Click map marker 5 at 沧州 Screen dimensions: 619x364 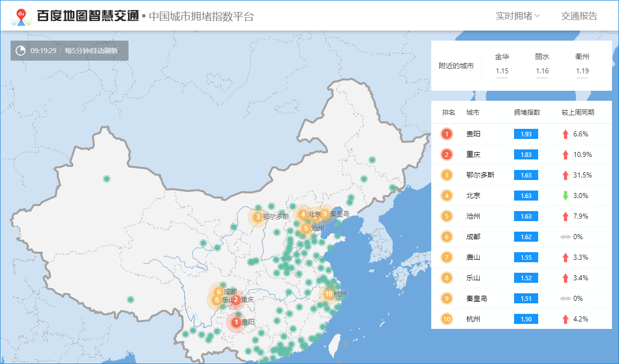(306, 228)
